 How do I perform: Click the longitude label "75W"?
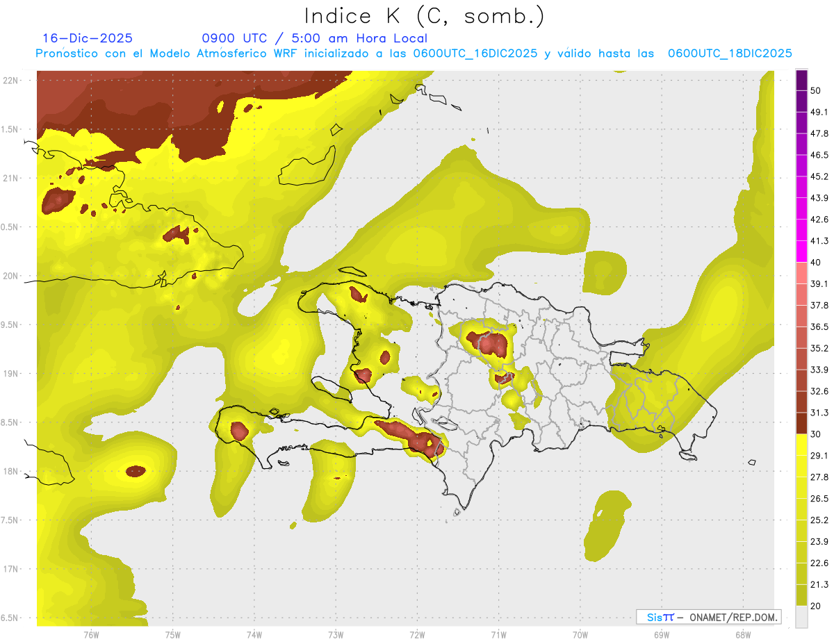pos(172,634)
